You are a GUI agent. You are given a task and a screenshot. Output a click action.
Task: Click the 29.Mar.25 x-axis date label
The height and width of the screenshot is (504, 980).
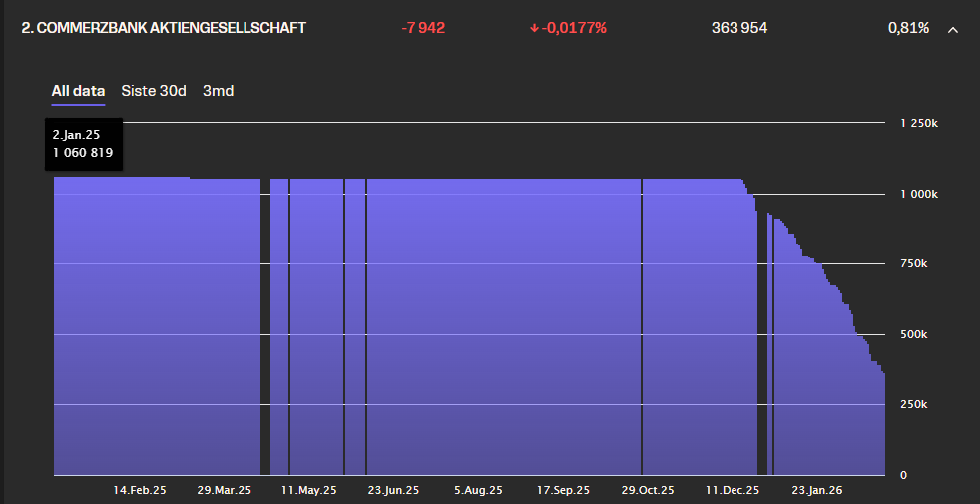click(225, 491)
